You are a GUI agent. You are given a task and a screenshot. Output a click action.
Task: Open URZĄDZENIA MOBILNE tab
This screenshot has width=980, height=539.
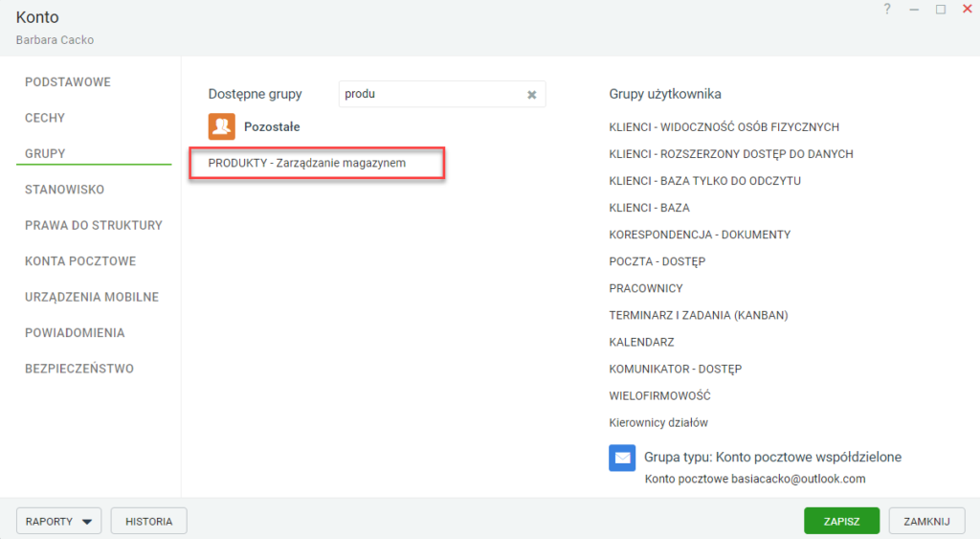coord(92,297)
